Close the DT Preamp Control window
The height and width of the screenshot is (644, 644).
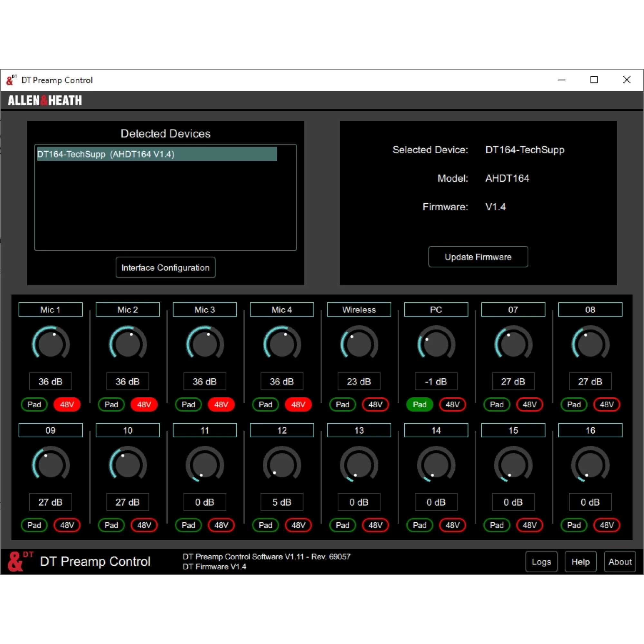coord(627,80)
